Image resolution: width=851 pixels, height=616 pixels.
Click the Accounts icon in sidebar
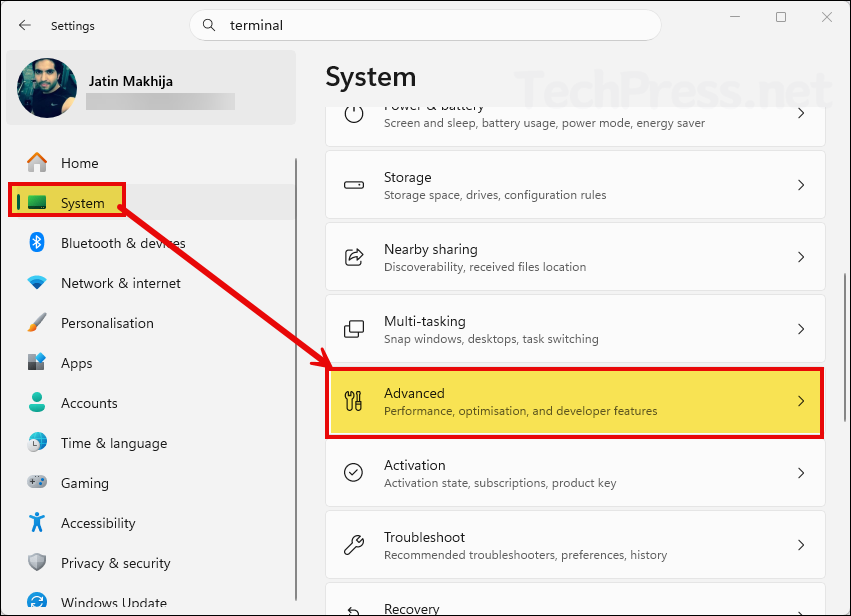click(36, 403)
